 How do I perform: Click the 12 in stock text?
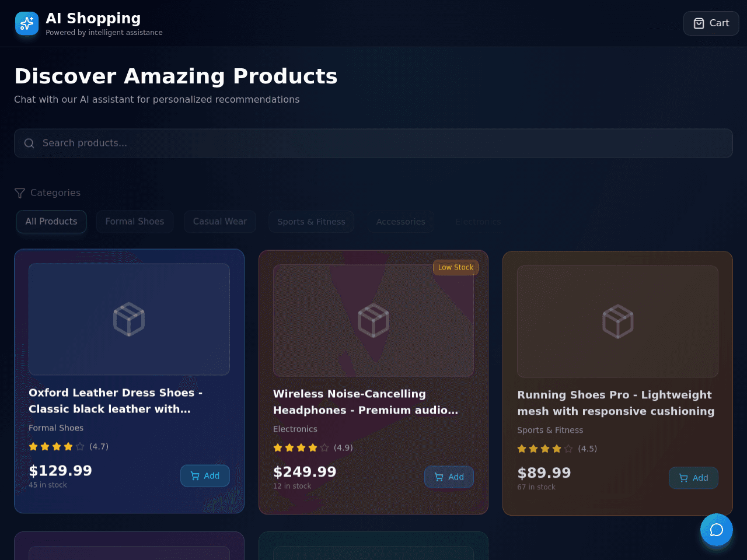point(292,487)
